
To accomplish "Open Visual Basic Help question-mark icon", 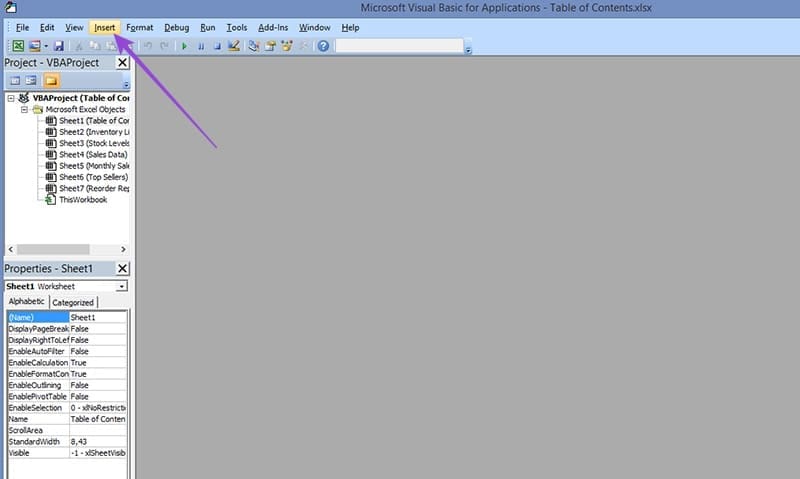I will coord(323,46).
